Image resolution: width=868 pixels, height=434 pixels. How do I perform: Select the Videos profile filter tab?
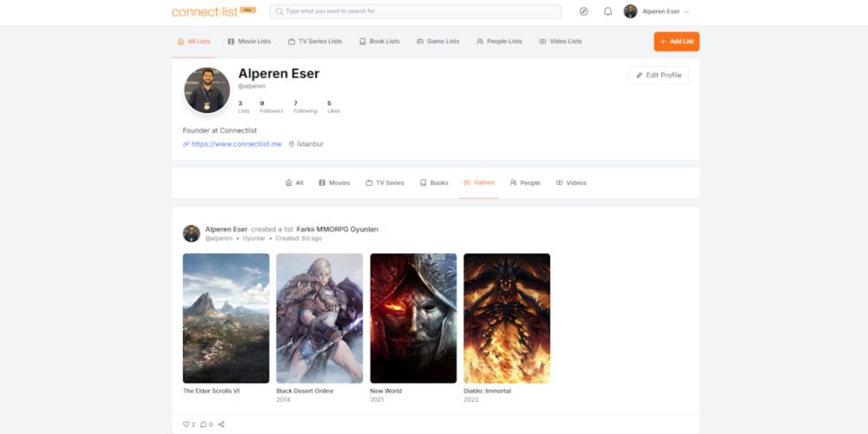click(x=571, y=182)
